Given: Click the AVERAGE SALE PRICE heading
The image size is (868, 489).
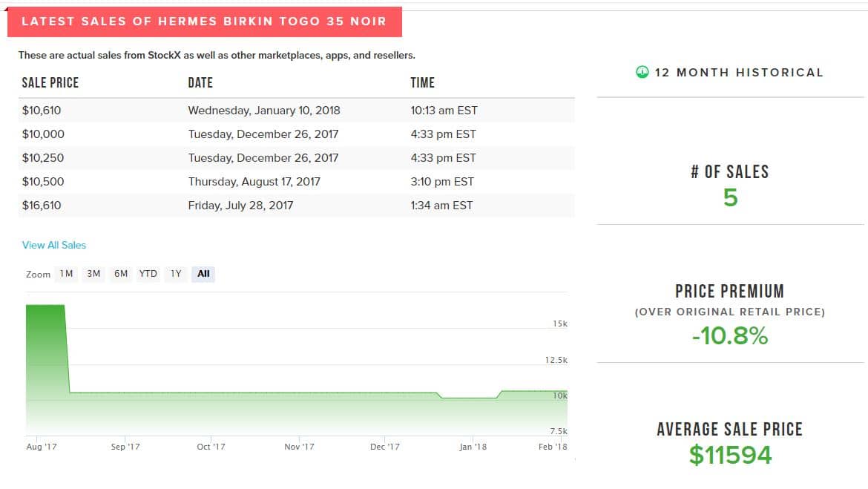Looking at the screenshot, I should coord(729,429).
